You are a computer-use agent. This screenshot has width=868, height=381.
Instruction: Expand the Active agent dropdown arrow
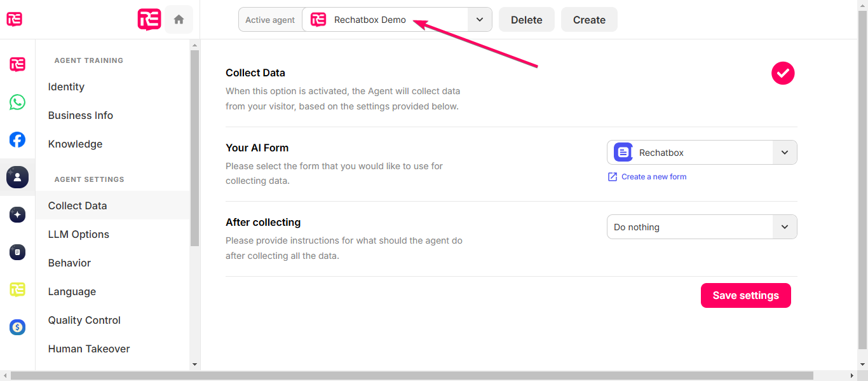[x=480, y=20]
